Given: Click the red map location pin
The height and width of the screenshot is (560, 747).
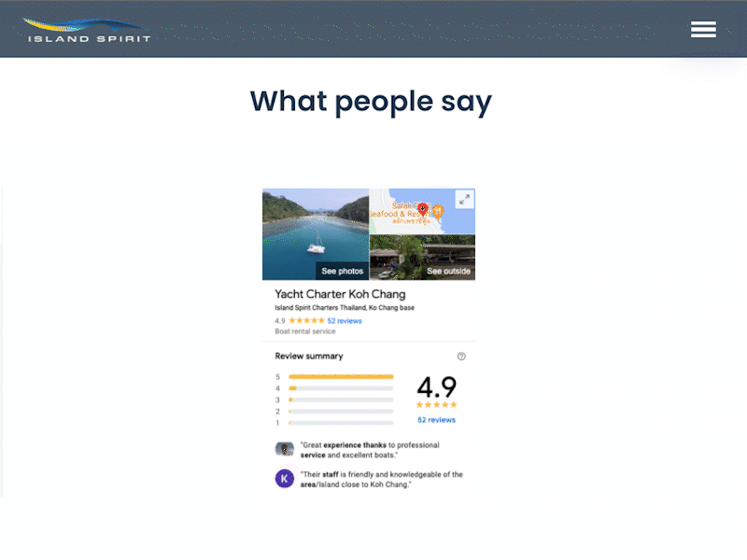Looking at the screenshot, I should coord(423,209).
